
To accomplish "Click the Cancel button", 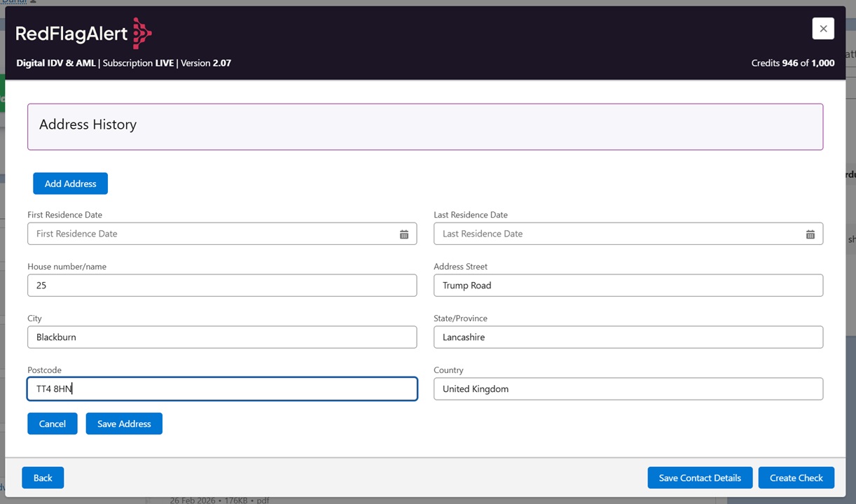I will click(53, 423).
